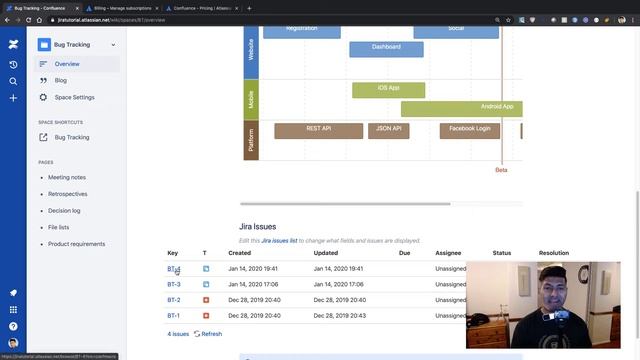The height and width of the screenshot is (360, 640).
Task: Open the File lists page
Action: [x=58, y=227]
